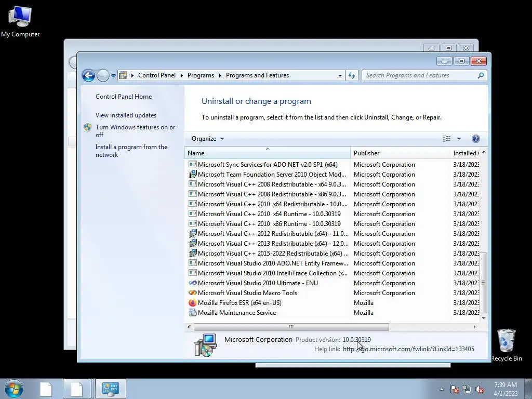Viewport: 532px width, 399px height.
Task: Open the recent pages dropdown arrow
Action: [113, 76]
